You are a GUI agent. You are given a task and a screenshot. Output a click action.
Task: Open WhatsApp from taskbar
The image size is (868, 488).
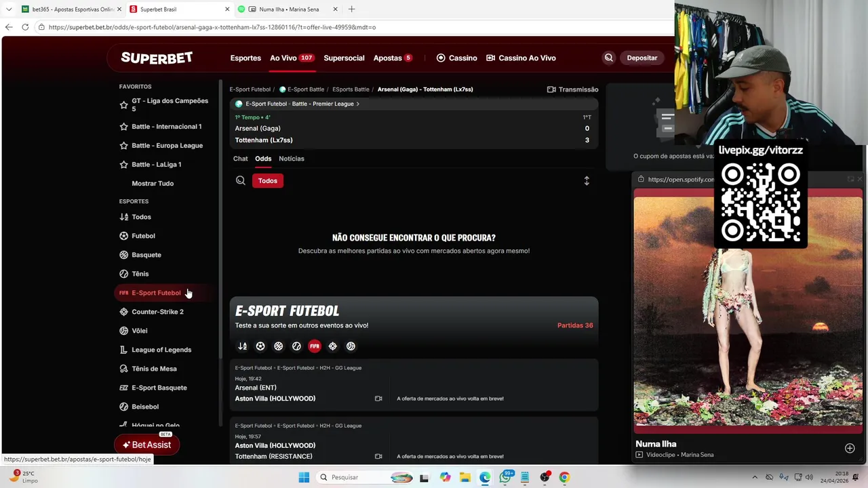(x=505, y=478)
